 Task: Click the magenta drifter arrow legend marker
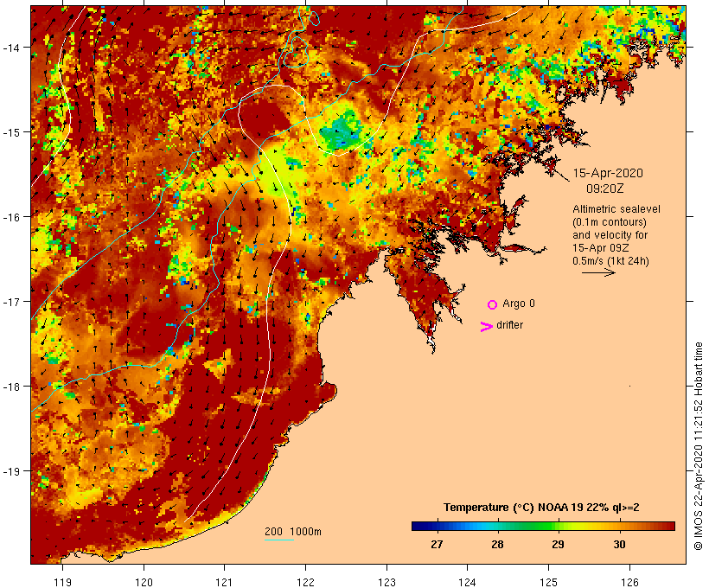click(x=486, y=327)
